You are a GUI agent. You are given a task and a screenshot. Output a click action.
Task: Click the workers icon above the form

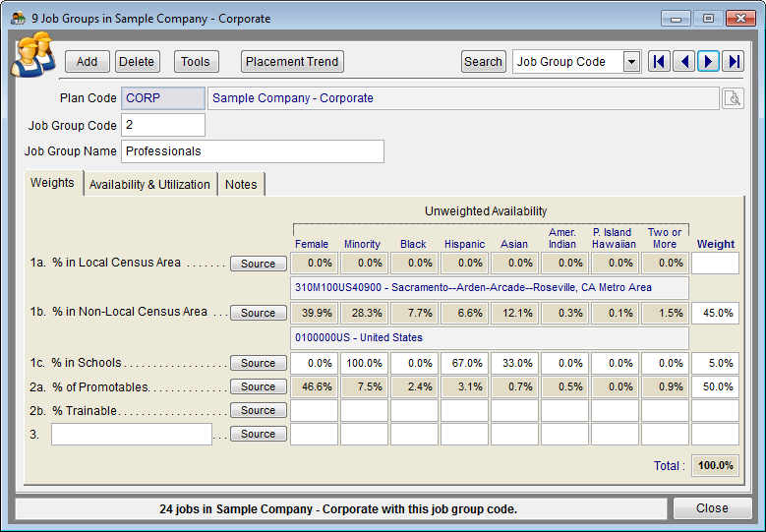(x=33, y=55)
